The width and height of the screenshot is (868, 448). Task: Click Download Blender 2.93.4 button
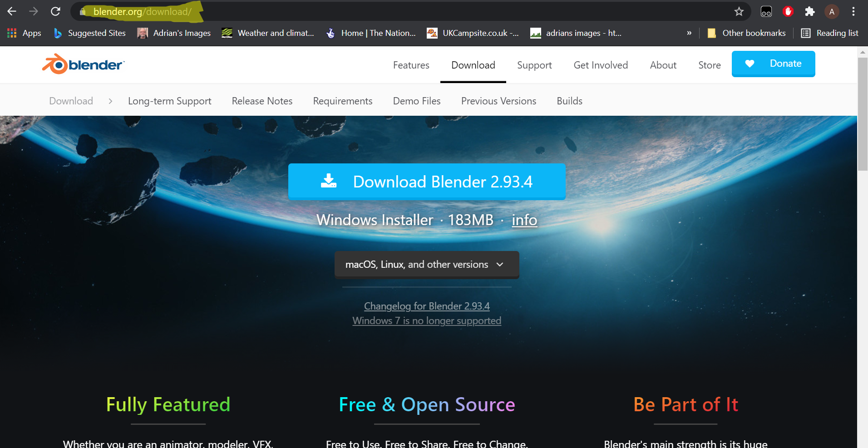pos(427,182)
